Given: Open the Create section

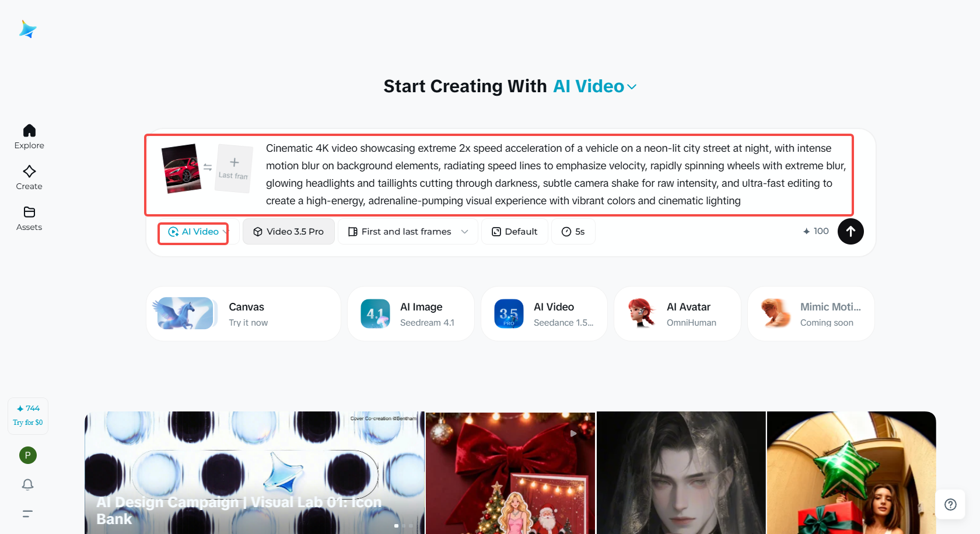Looking at the screenshot, I should 29,178.
